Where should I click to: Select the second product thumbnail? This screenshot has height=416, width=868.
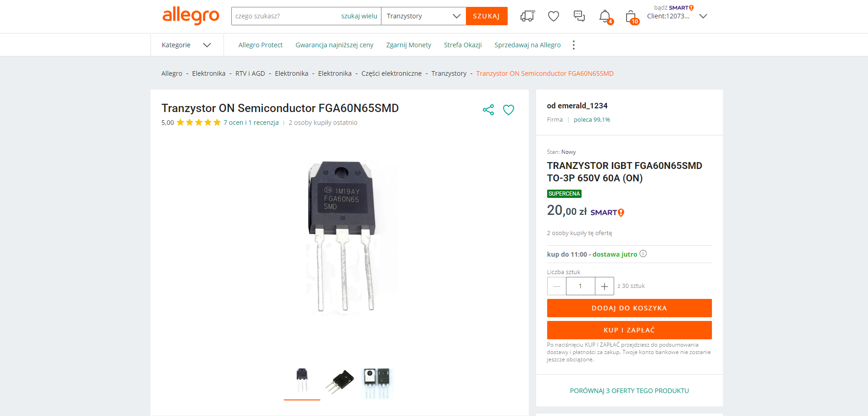[x=339, y=382]
